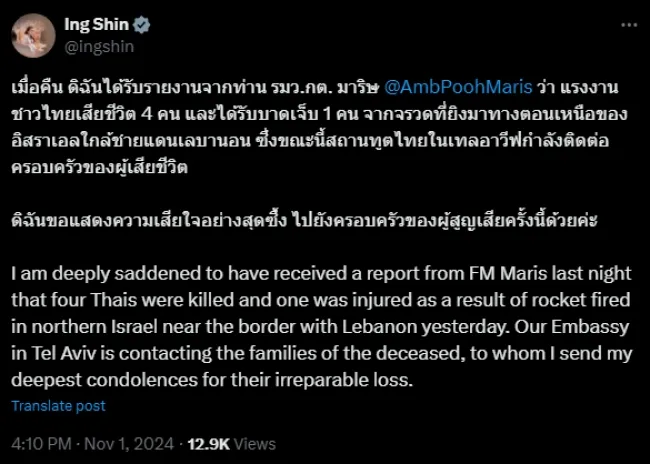The height and width of the screenshot is (464, 650).
Task: Open the Ing Shin display name profile
Action: (x=97, y=25)
